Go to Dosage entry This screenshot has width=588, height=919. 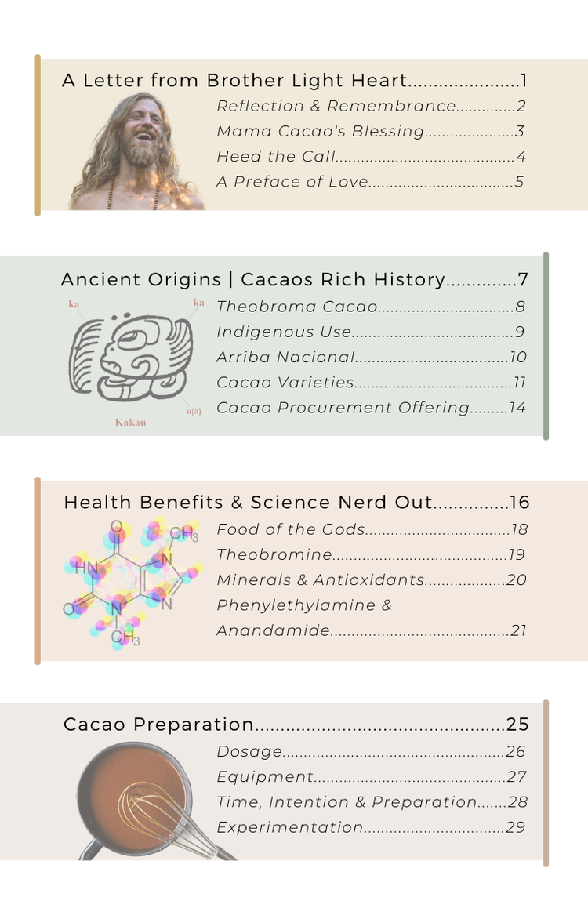(x=371, y=751)
